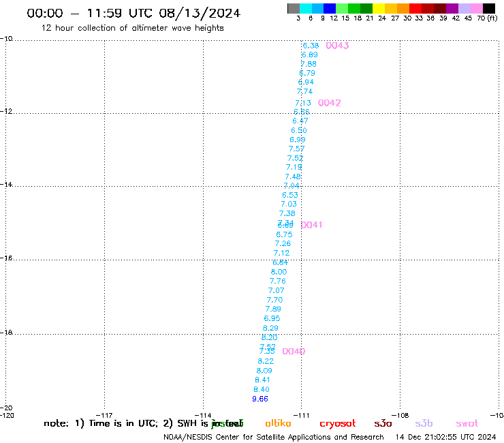Click the -108 longitude axis label
The height and width of the screenshot is (443, 504).
tap(400, 415)
